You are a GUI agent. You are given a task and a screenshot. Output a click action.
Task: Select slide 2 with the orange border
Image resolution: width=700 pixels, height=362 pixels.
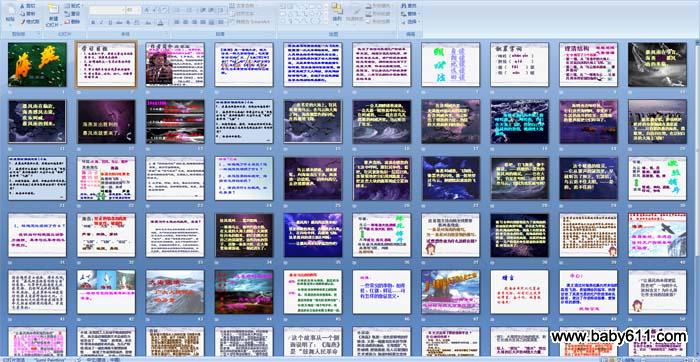106,64
